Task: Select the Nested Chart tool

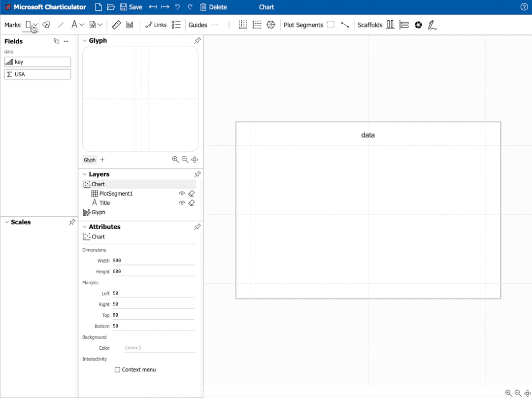Action: tap(130, 25)
